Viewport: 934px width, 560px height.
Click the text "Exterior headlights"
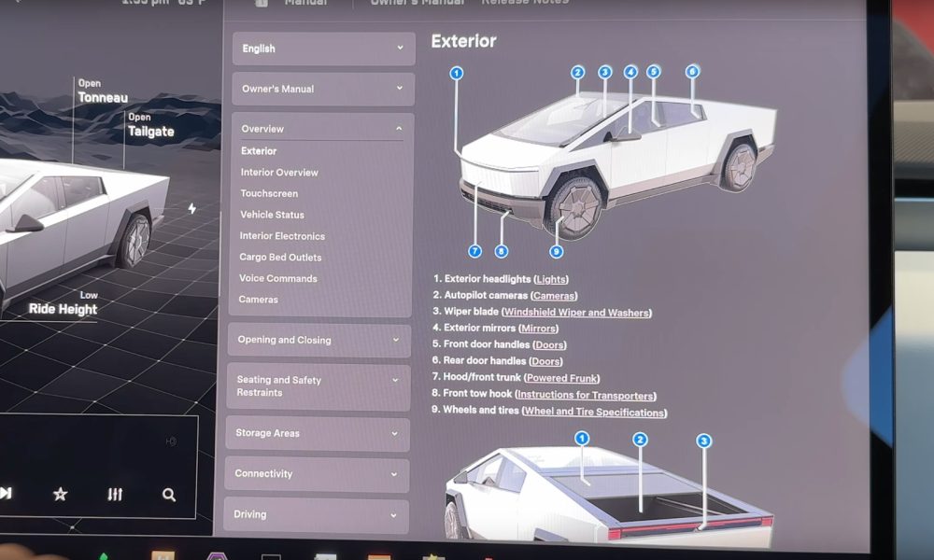pos(488,279)
